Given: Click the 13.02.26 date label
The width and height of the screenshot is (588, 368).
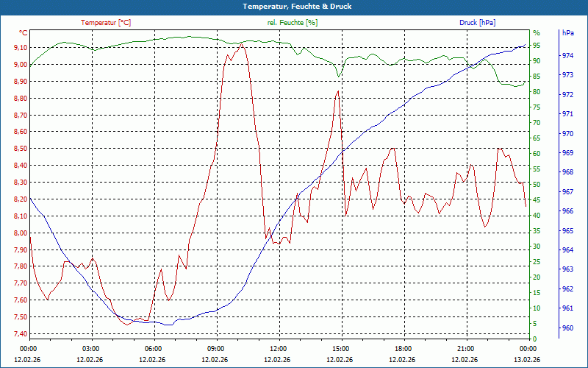Looking at the screenshot, I should [x=527, y=360].
